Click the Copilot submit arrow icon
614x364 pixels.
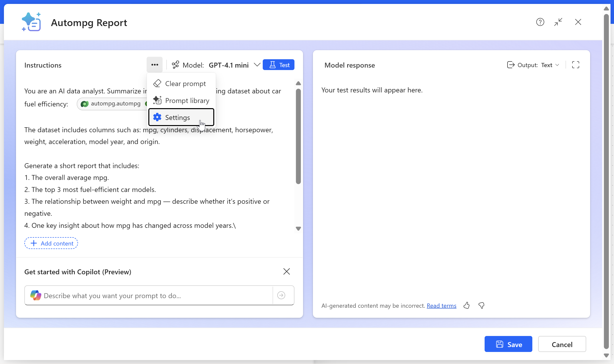tap(281, 295)
